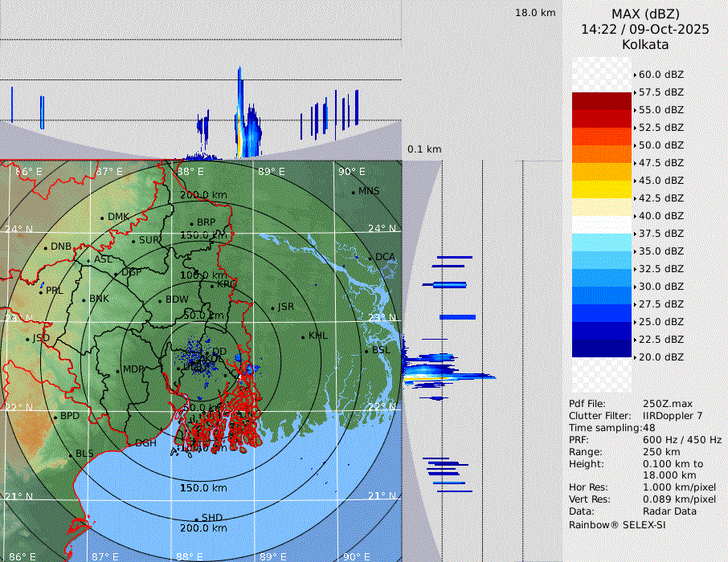Select the BDW station marker
Viewport: 728px width, 562px height.
coord(160,301)
